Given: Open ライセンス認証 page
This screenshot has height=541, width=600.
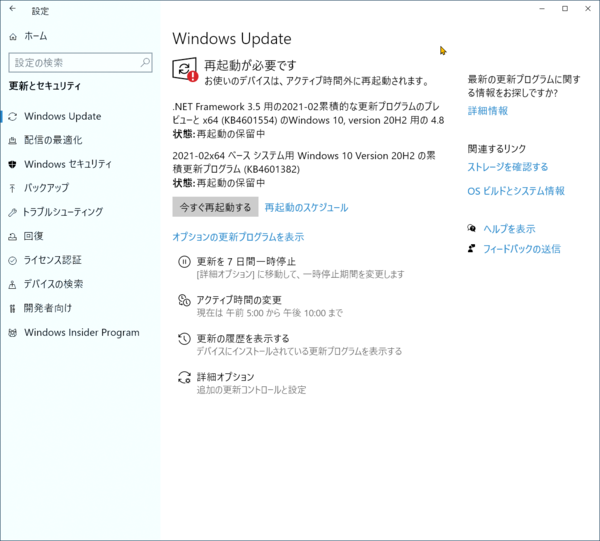Looking at the screenshot, I should tap(52, 260).
